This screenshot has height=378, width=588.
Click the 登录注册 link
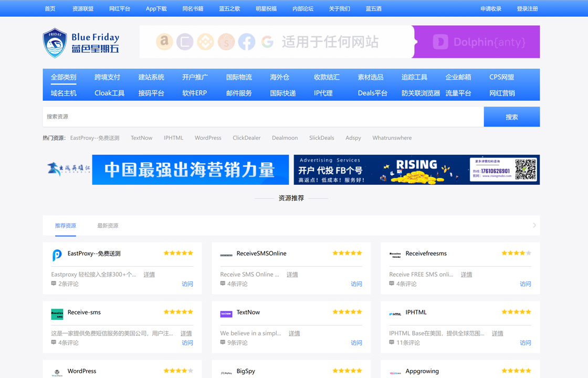[x=527, y=8]
